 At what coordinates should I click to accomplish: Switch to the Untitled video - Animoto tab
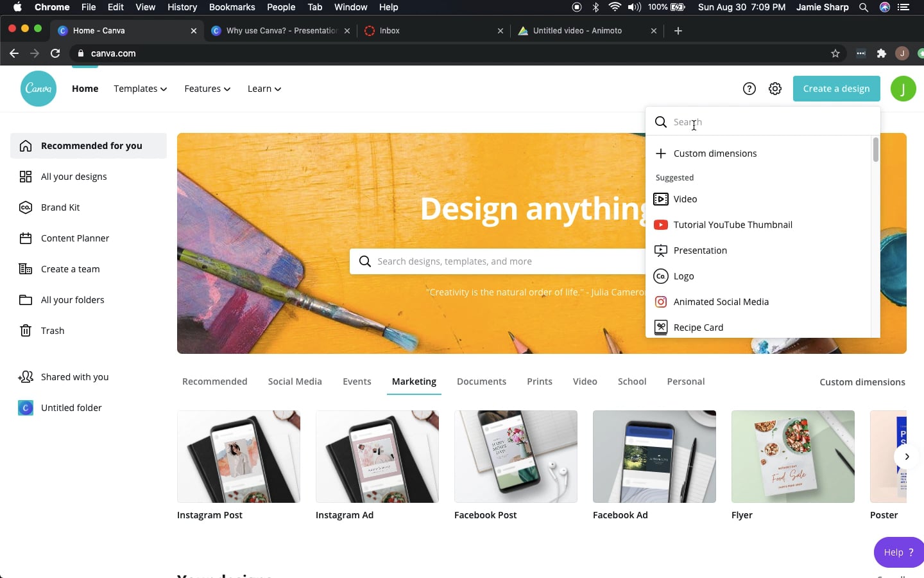[x=588, y=31]
